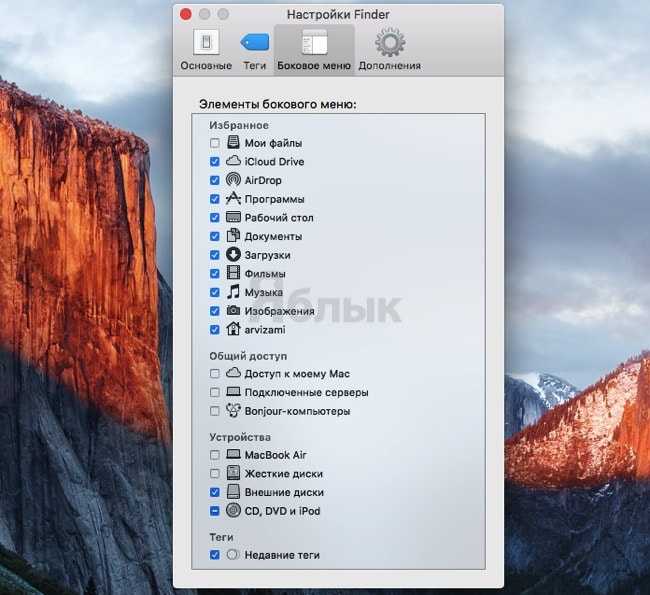The width and height of the screenshot is (650, 595).
Task: Enable the Мои файлы checkbox
Action: coord(215,143)
